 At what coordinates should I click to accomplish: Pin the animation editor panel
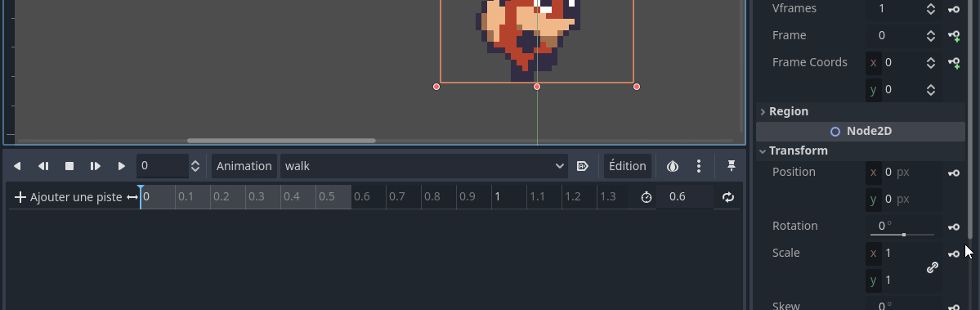pos(732,166)
